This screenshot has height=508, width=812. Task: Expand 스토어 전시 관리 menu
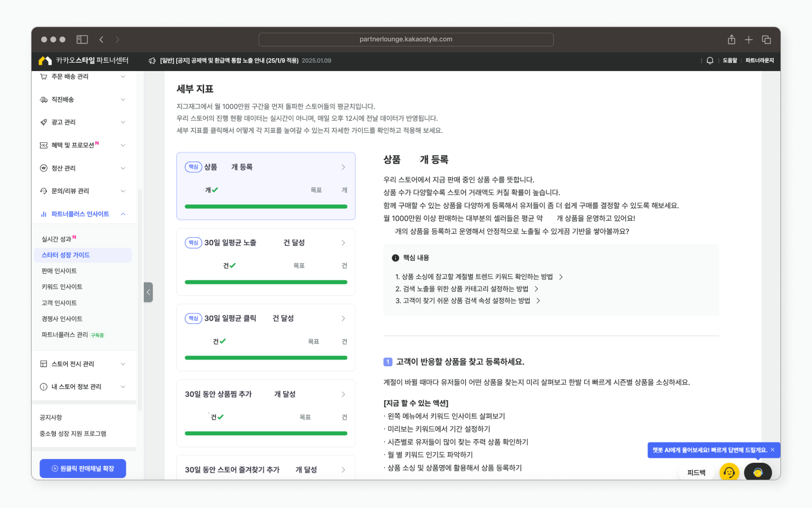pyautogui.click(x=123, y=364)
